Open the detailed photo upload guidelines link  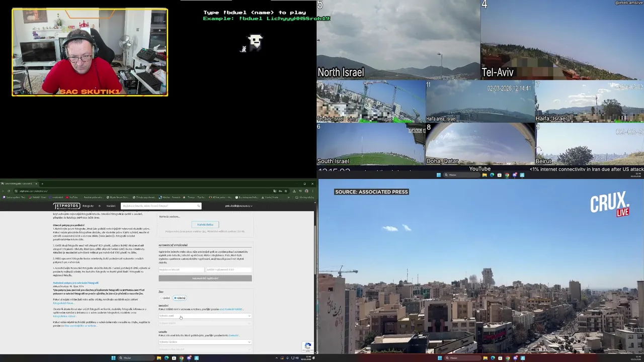coord(75,283)
